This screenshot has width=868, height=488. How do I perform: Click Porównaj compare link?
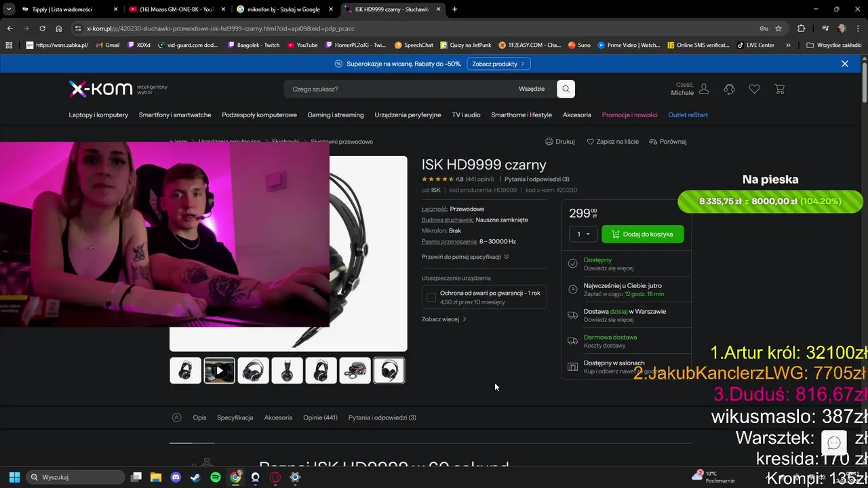[x=668, y=142]
